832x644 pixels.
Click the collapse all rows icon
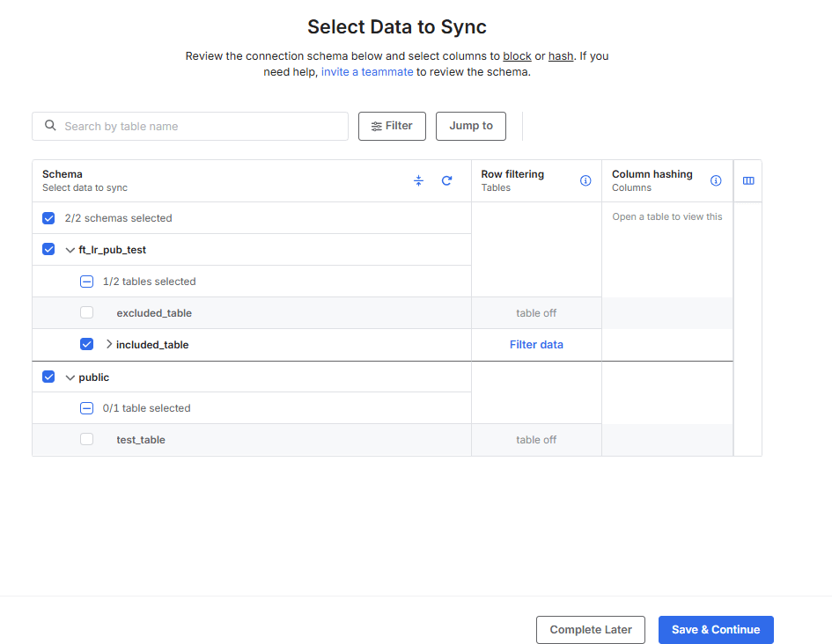pyautogui.click(x=419, y=180)
